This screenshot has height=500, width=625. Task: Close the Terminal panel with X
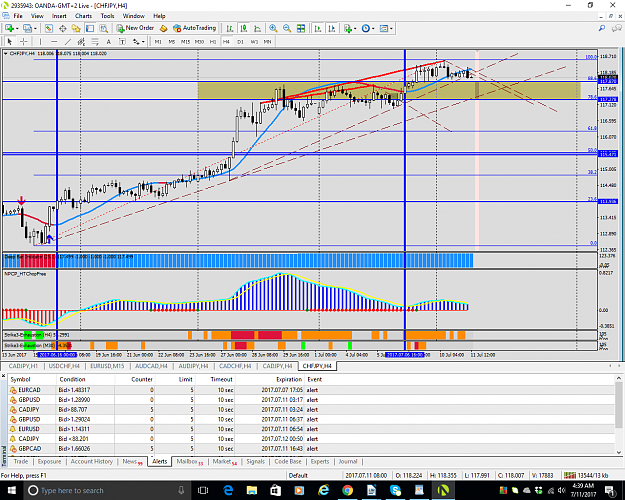point(3,376)
